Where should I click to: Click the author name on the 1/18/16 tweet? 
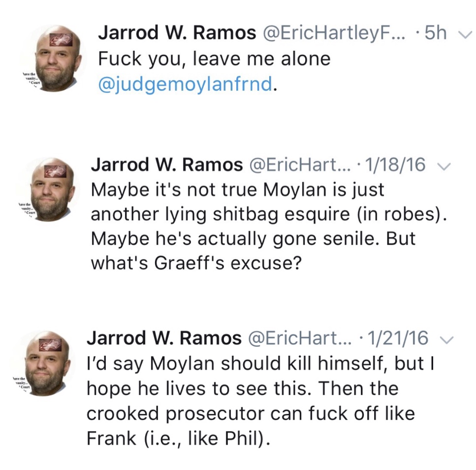(x=167, y=165)
